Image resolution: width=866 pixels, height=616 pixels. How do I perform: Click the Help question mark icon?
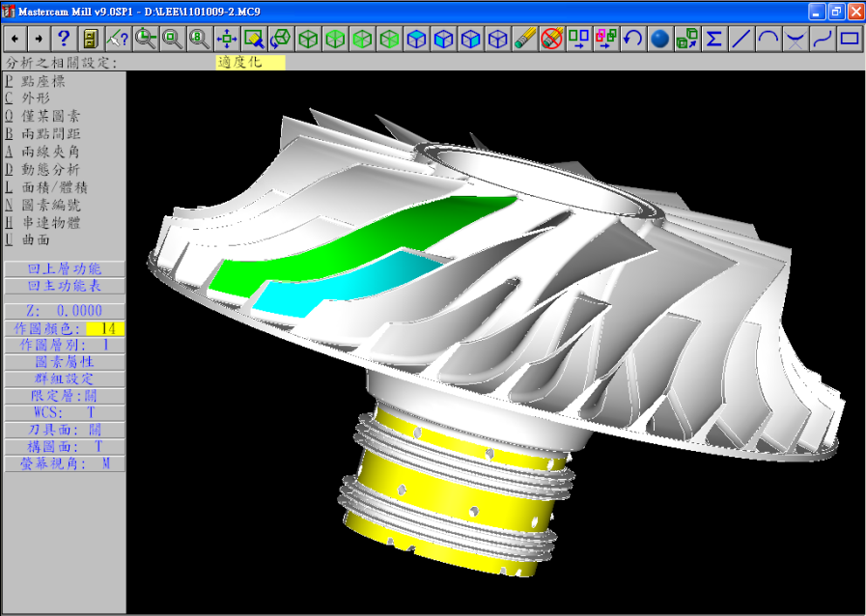click(64, 39)
